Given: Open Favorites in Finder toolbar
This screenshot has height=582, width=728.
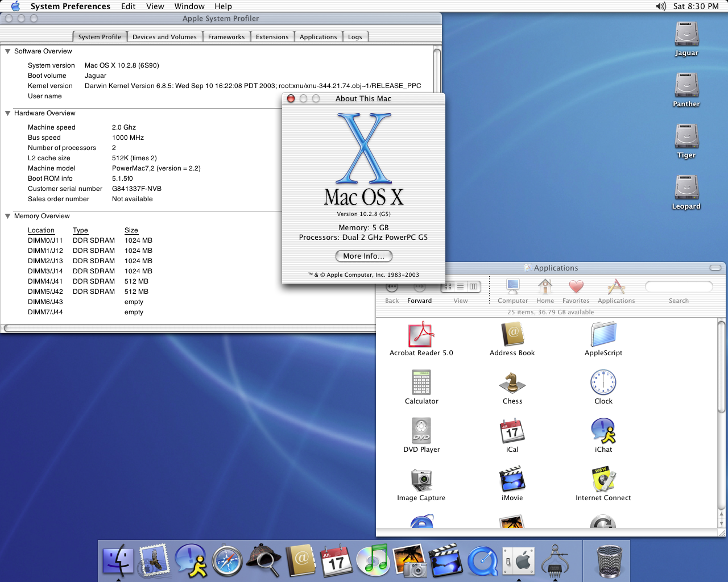Looking at the screenshot, I should [576, 291].
